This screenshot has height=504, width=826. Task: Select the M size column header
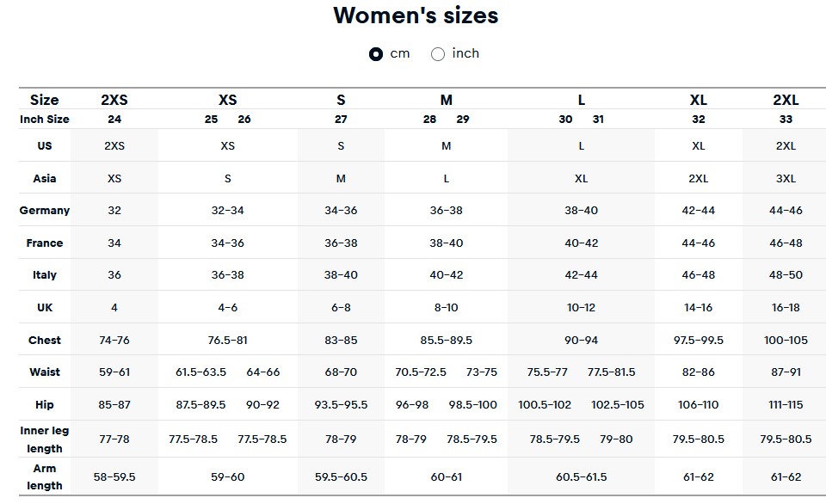(447, 100)
